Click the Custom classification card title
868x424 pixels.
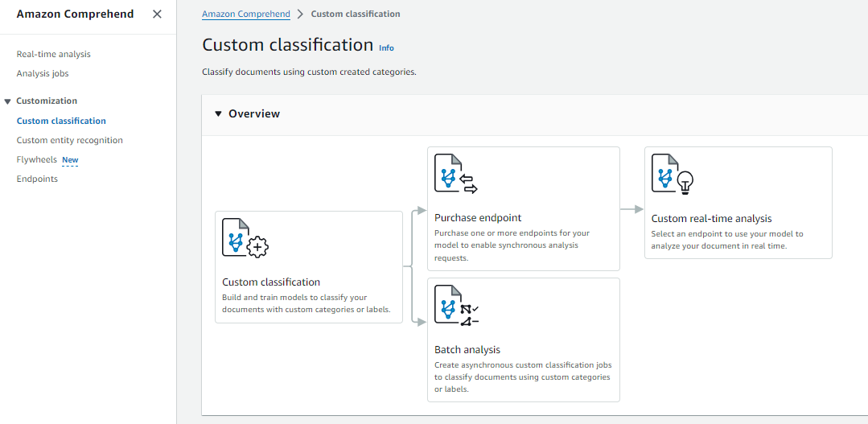click(x=271, y=282)
